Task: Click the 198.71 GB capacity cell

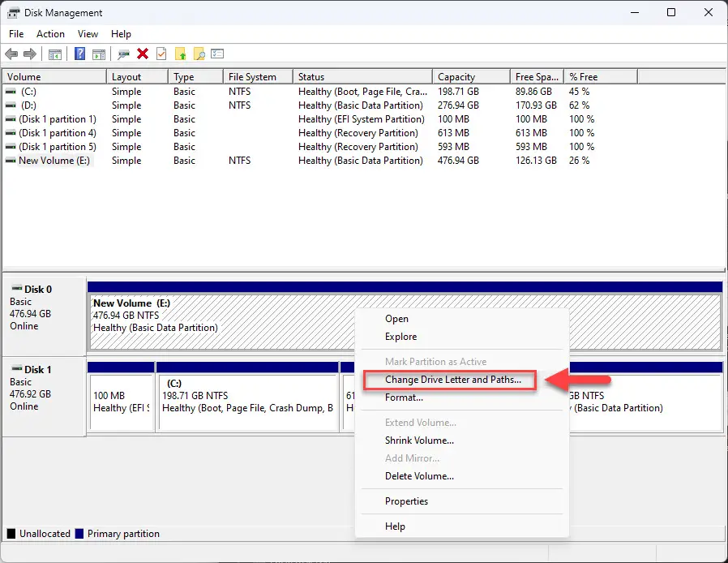Action: point(458,92)
